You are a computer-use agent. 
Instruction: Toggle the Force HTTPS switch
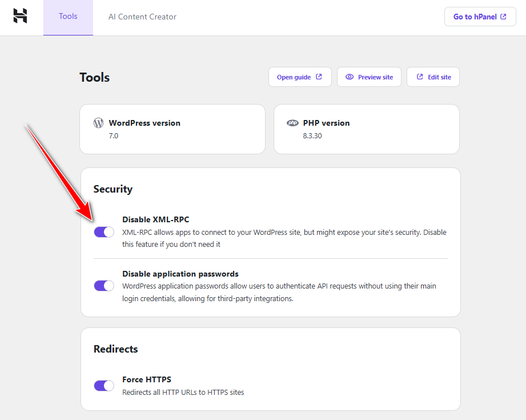[x=104, y=386]
